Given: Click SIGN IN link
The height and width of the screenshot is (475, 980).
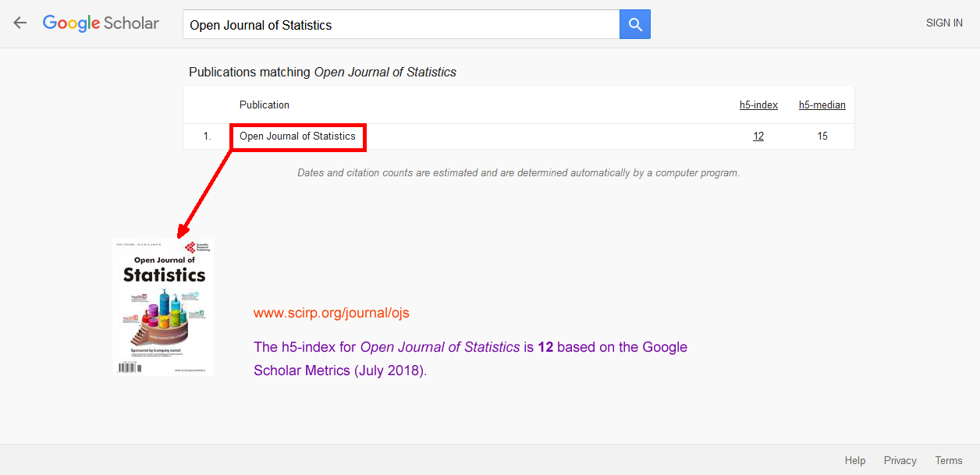Looking at the screenshot, I should click(944, 23).
